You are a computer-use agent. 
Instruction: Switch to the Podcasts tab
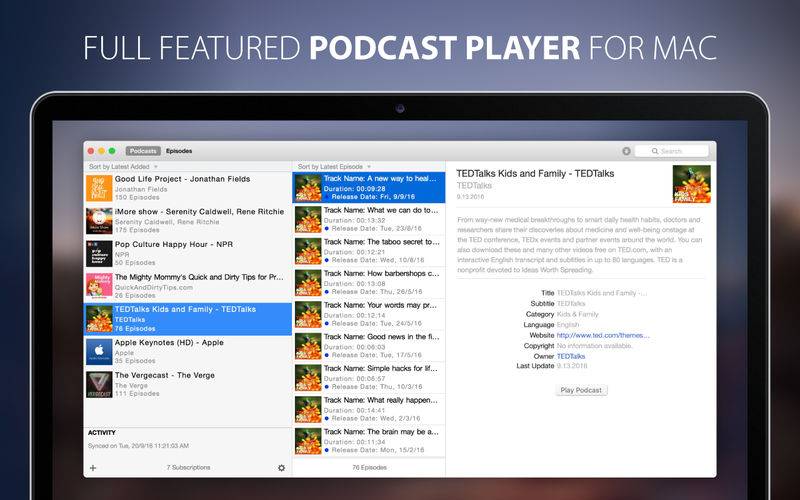[x=143, y=151]
